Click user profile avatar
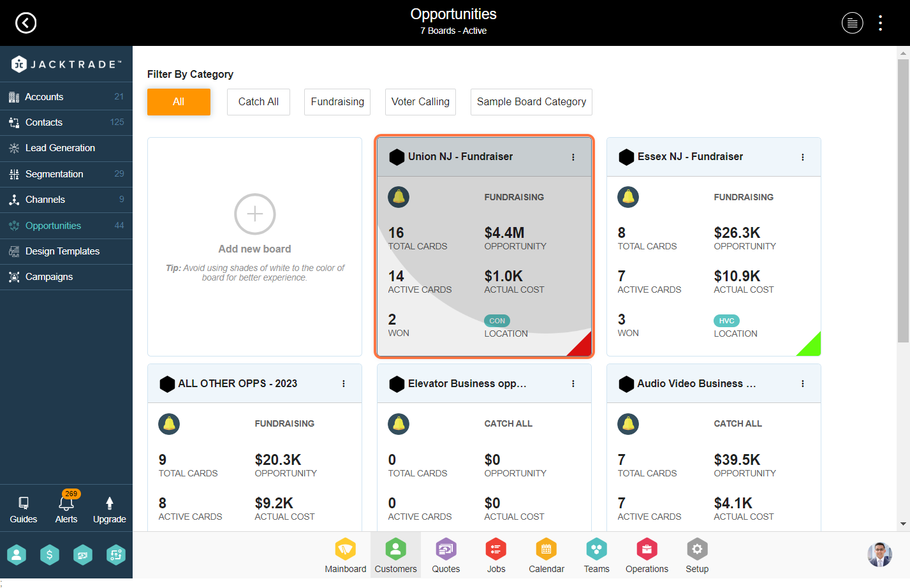 (x=879, y=555)
